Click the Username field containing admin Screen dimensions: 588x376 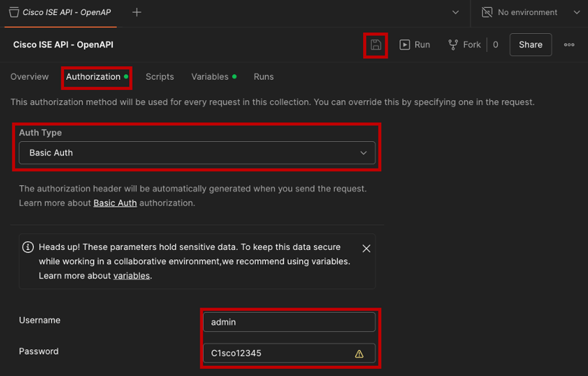click(289, 322)
